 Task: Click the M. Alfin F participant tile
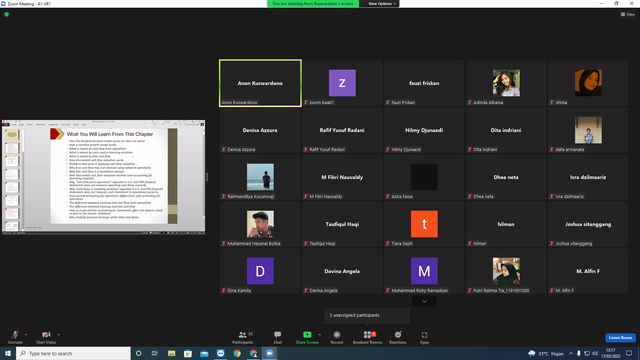(588, 271)
